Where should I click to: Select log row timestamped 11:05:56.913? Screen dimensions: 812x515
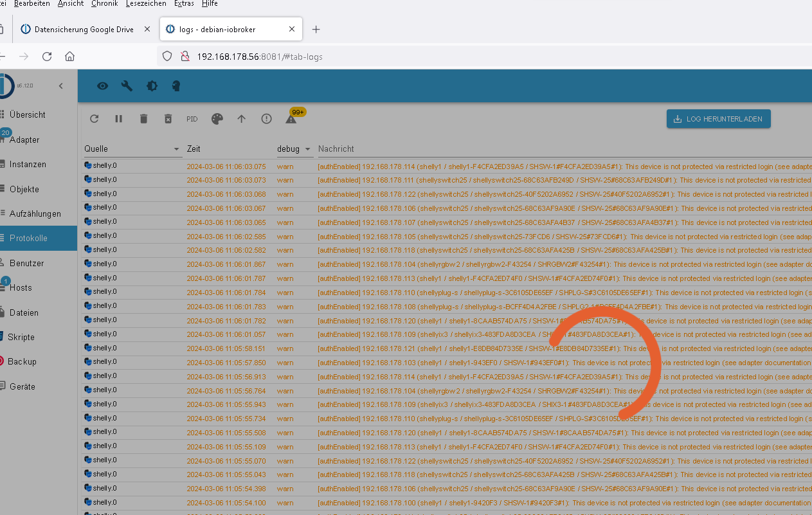coord(447,377)
